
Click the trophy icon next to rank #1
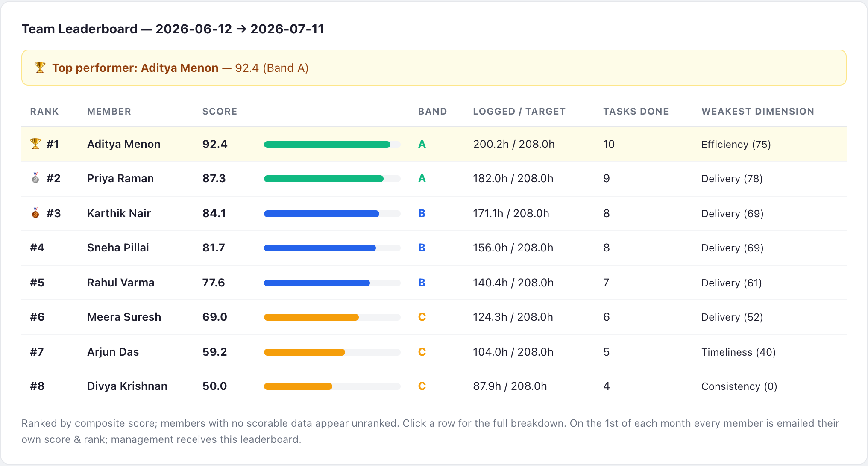point(35,144)
